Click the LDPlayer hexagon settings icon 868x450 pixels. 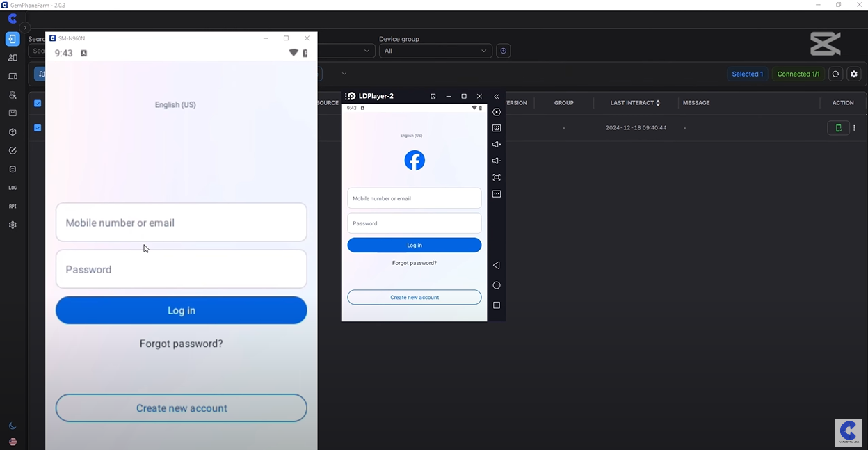497,112
